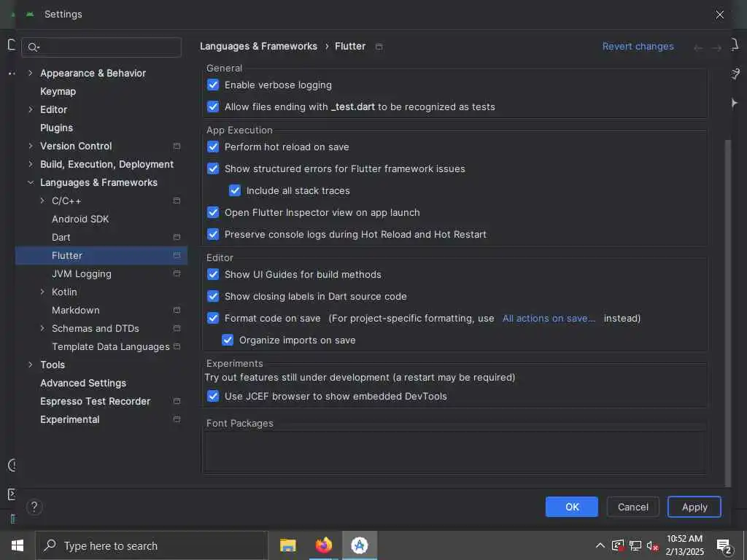Open All actions on save link

point(549,318)
